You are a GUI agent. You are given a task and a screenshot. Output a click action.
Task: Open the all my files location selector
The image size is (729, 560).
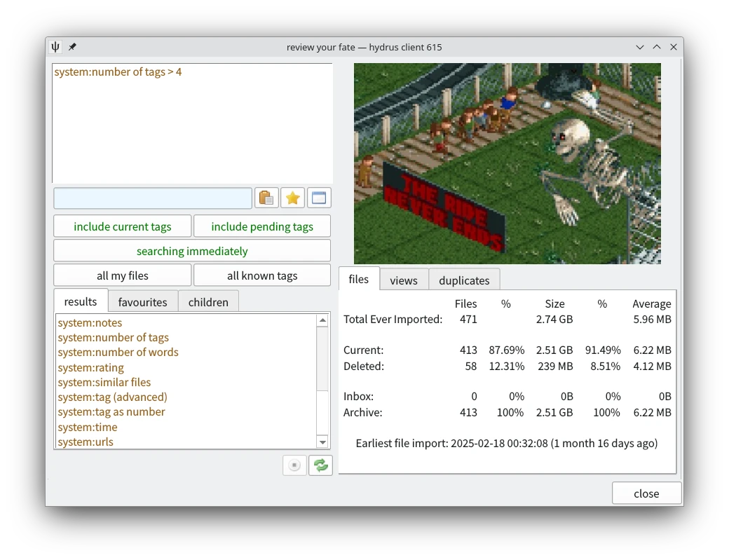tap(123, 275)
